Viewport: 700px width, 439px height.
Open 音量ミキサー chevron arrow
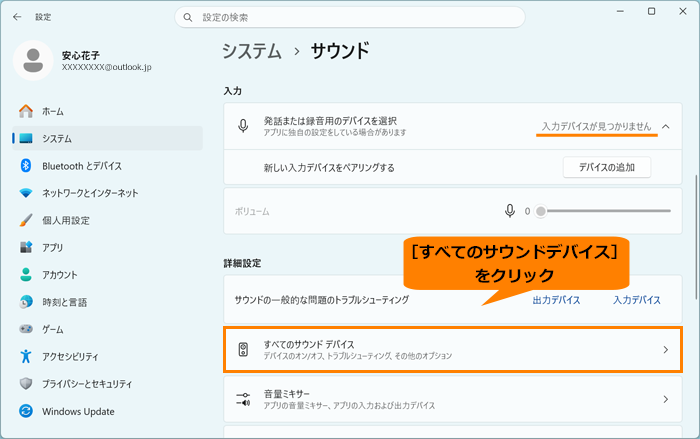point(666,399)
